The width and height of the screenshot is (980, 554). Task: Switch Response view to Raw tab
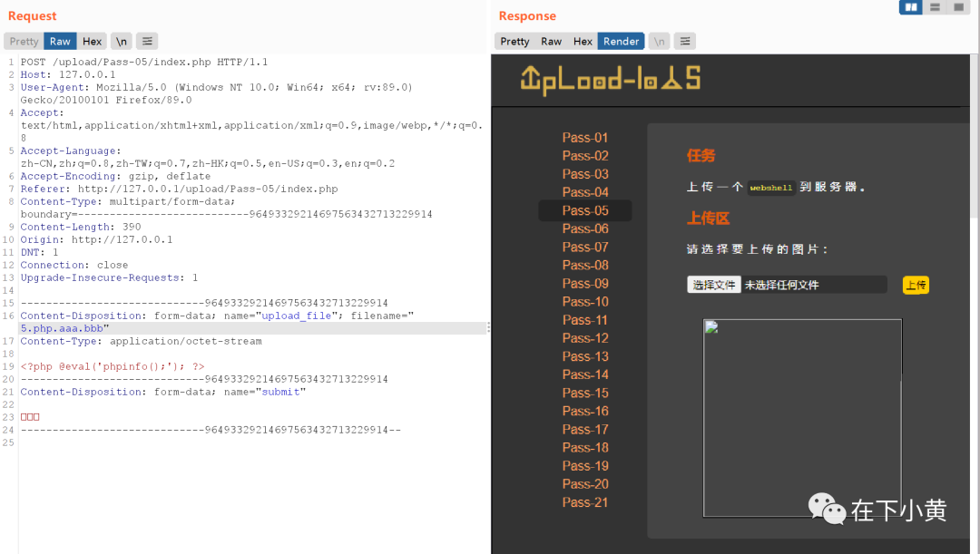coord(552,41)
